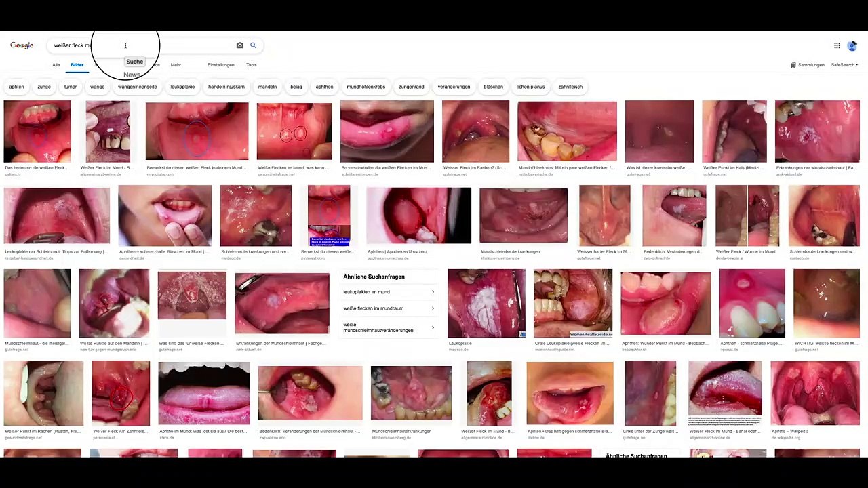Click caption 'Weißer Punkt im Hals'
Viewport: 868px width, 488px height.
coord(732,167)
